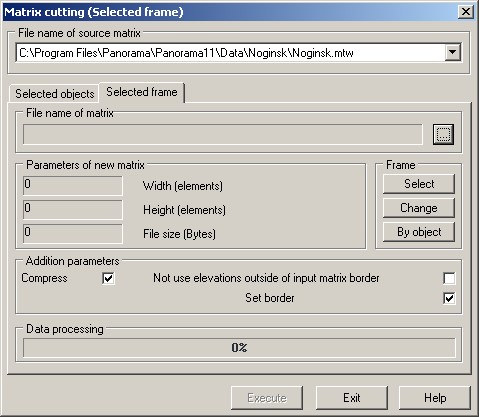Click the output matrix file browse icon
479x417 pixels.
coord(443,134)
